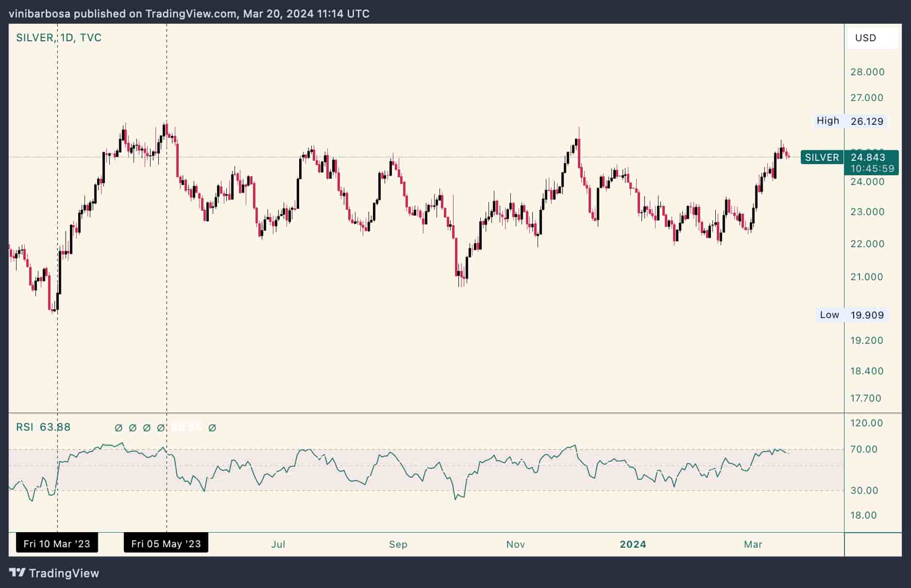This screenshot has width=911, height=588.
Task: Toggle the RSI 63.88 indicator legend
Action: pyautogui.click(x=43, y=427)
